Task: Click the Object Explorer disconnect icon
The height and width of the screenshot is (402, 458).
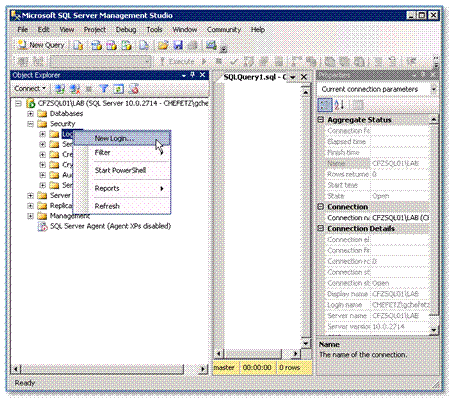Action: point(75,89)
